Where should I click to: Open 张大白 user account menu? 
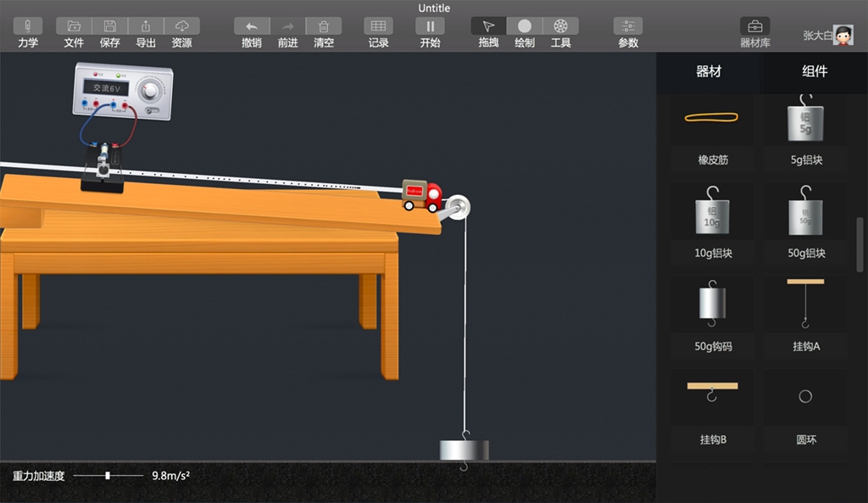click(842, 35)
